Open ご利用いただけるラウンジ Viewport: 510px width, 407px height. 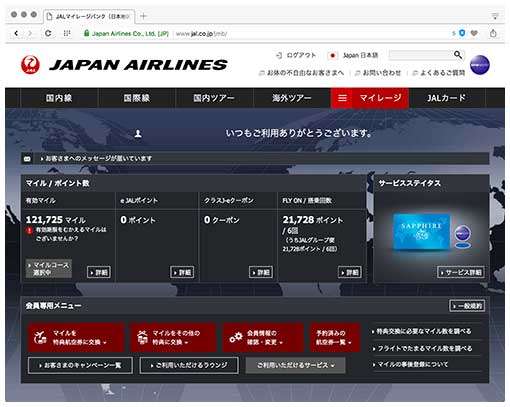[x=189, y=365]
